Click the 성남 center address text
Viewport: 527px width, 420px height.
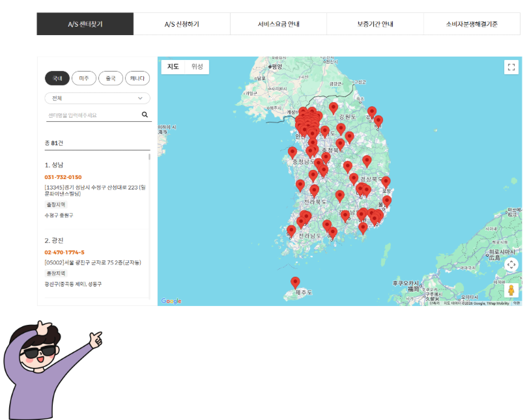point(95,190)
